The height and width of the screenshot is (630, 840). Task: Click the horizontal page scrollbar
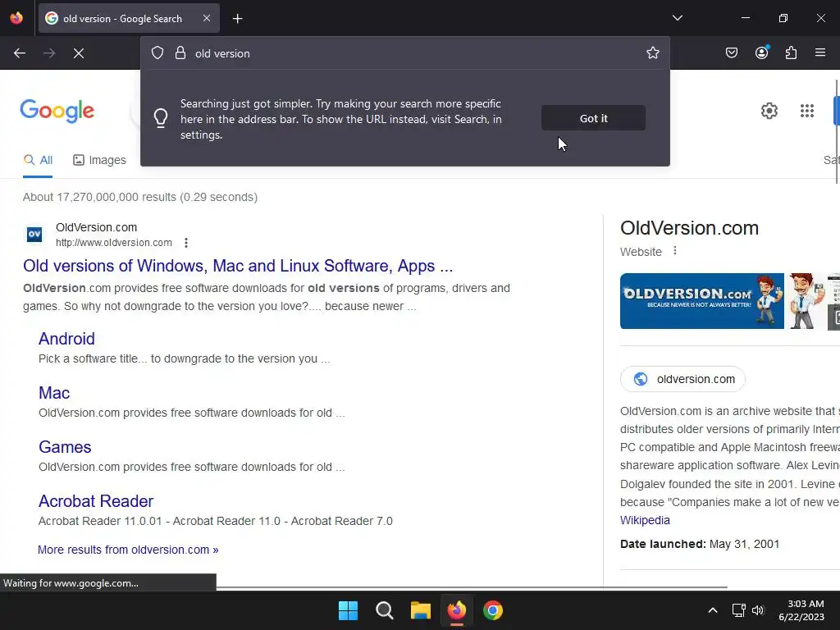(472, 587)
